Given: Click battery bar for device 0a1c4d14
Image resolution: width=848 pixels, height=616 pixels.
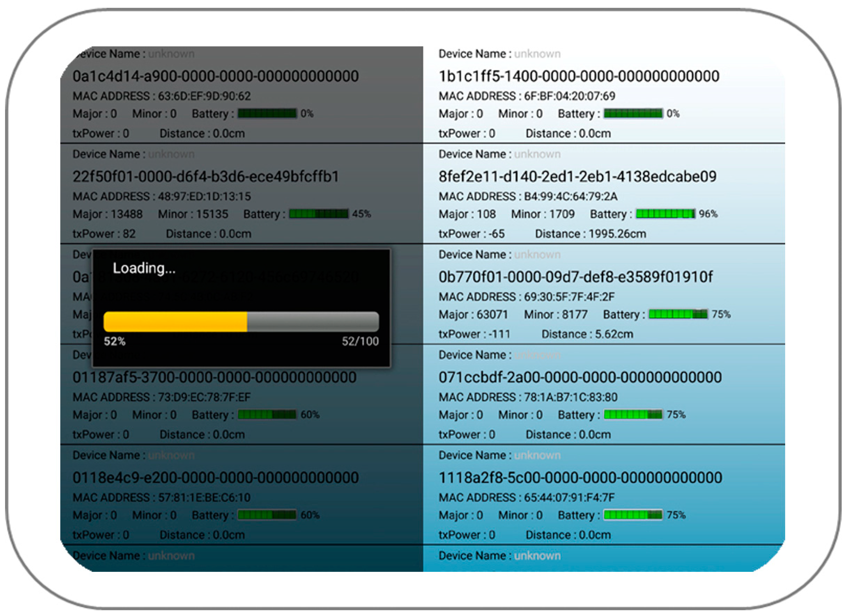Looking at the screenshot, I should 267,113.
